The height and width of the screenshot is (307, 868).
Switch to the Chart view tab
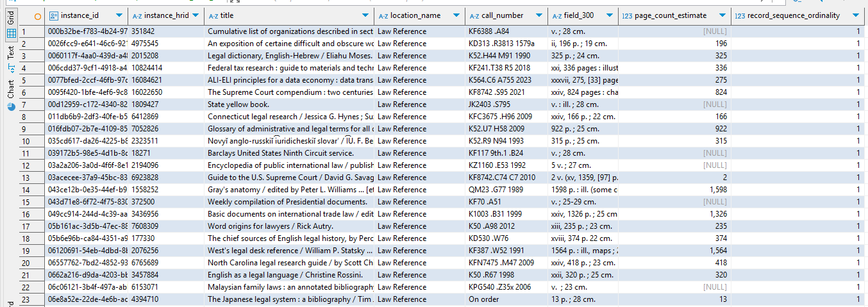tap(11, 94)
